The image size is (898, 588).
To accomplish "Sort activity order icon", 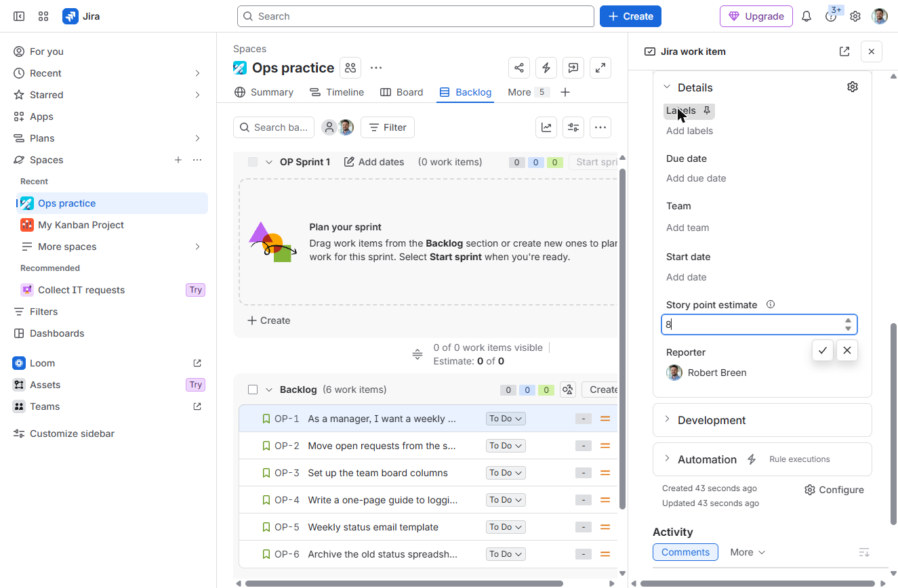I will tap(864, 552).
